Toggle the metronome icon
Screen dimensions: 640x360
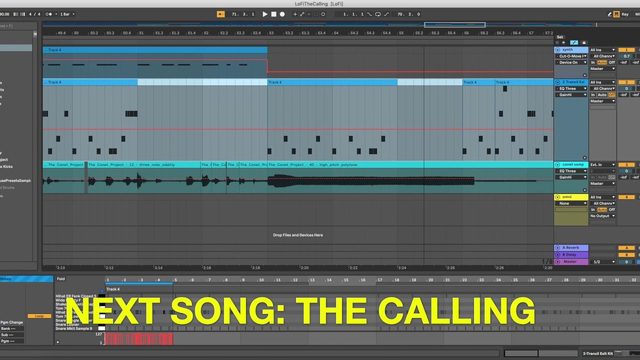click(x=49, y=14)
